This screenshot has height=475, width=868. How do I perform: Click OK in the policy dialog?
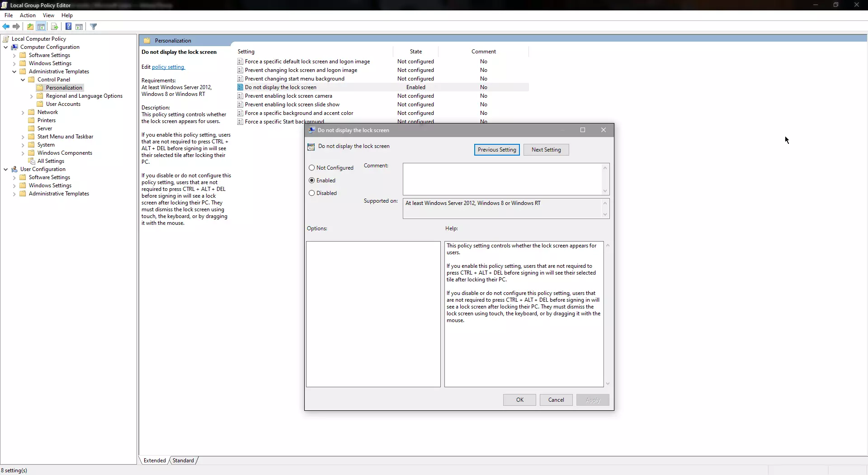[x=520, y=400]
